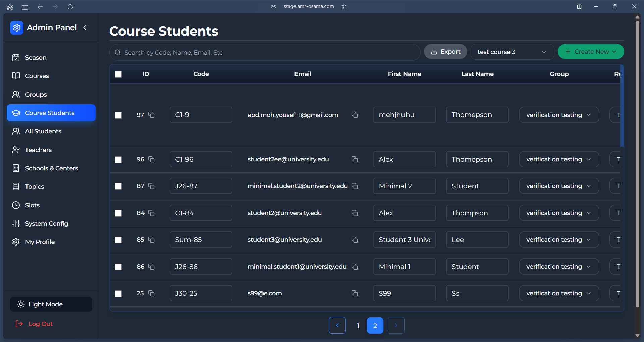Copy the code C1-9 using its copy icon
The image size is (644, 342).
[x=151, y=115]
